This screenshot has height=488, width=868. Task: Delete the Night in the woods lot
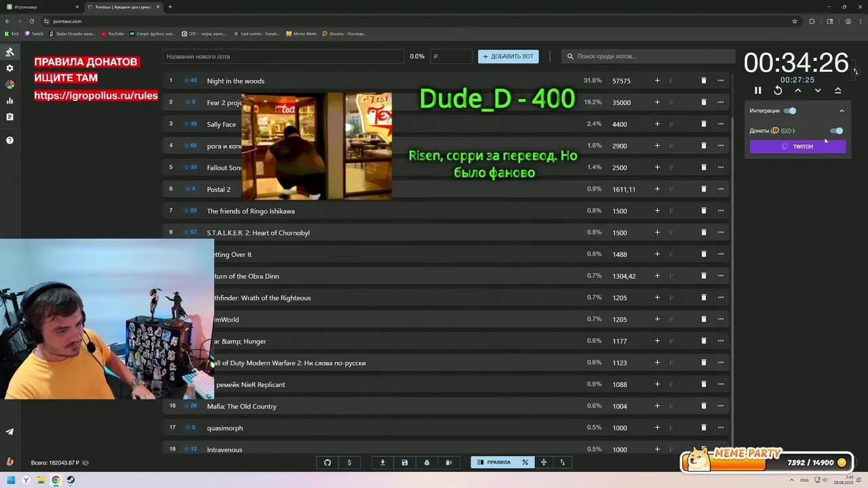[703, 81]
